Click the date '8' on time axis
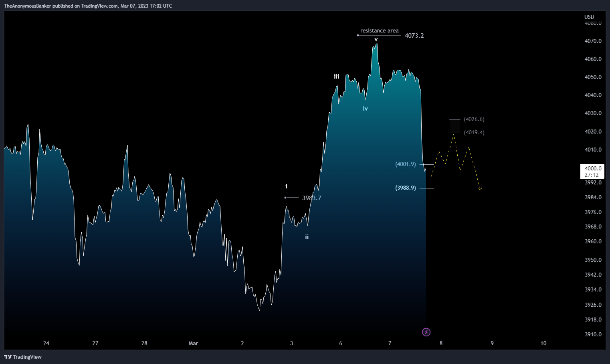The height and width of the screenshot is (364, 610). click(x=441, y=343)
